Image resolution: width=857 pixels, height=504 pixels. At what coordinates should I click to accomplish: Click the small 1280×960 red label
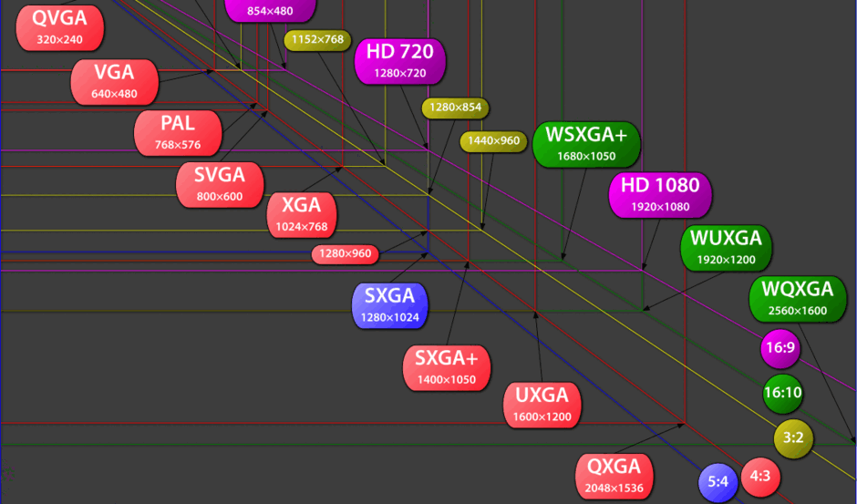pos(345,254)
